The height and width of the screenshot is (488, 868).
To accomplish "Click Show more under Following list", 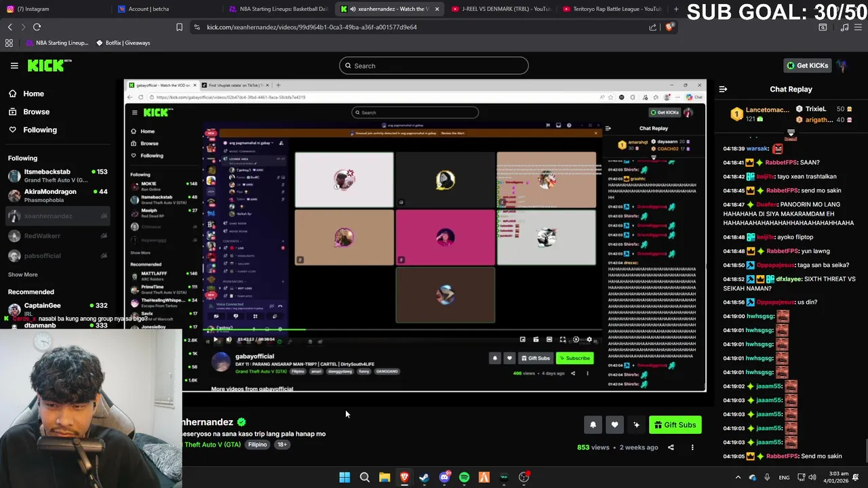I will click(x=22, y=274).
